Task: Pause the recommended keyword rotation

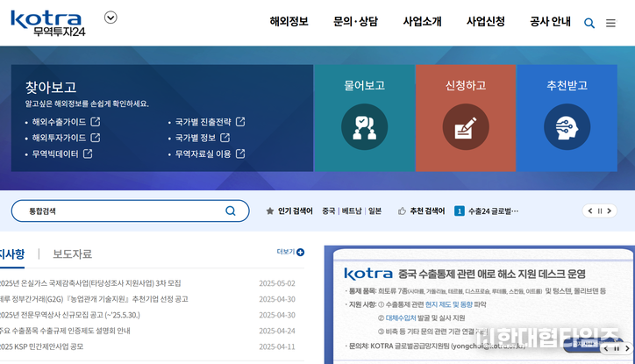Action: (600, 211)
